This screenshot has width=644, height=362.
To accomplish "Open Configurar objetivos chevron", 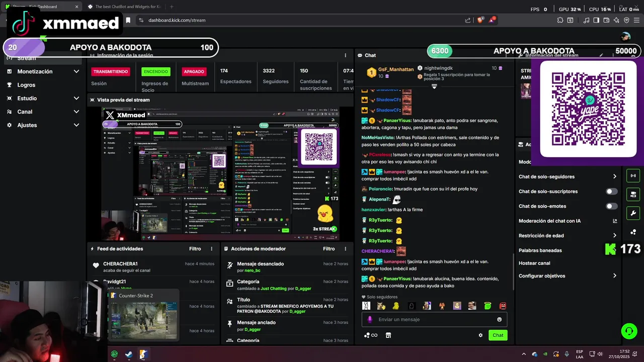I will (614, 276).
